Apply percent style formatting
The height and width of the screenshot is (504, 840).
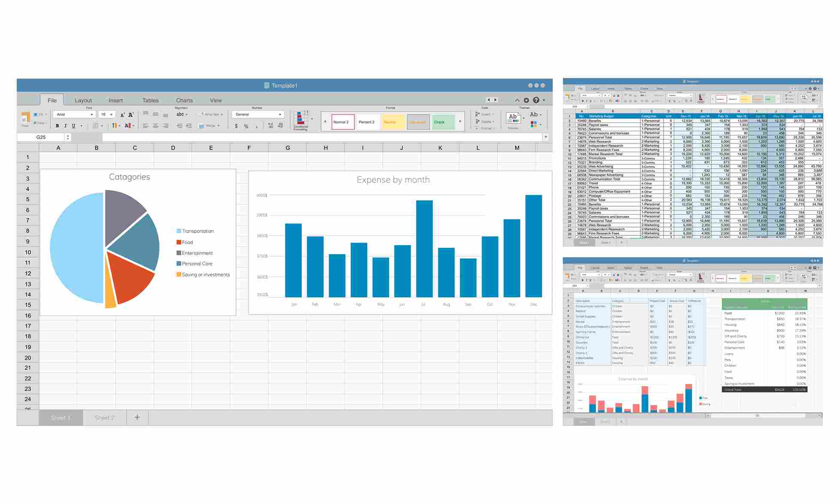tap(246, 126)
